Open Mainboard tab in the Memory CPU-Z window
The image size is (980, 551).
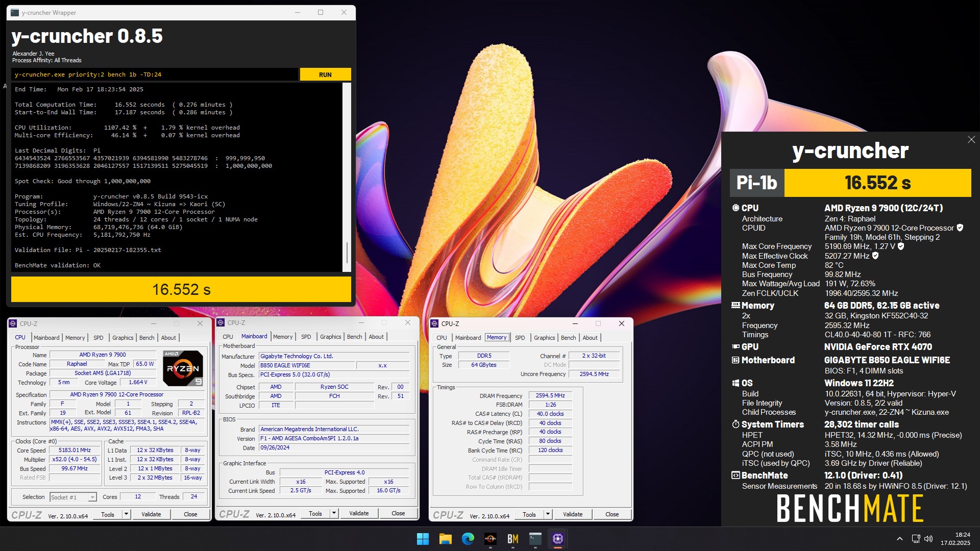[468, 338]
